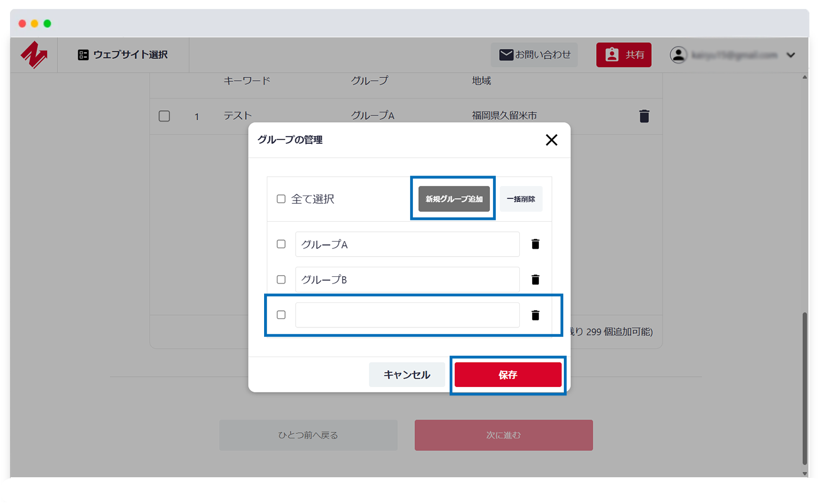Screen dimensions: 819x504
Task: Click trash icon beside empty group field
Action: [x=535, y=315]
